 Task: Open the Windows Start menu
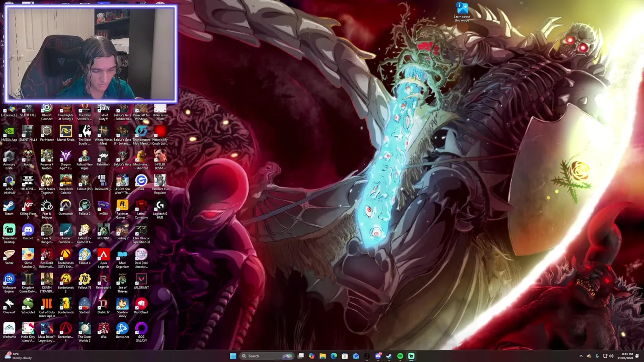(x=233, y=356)
